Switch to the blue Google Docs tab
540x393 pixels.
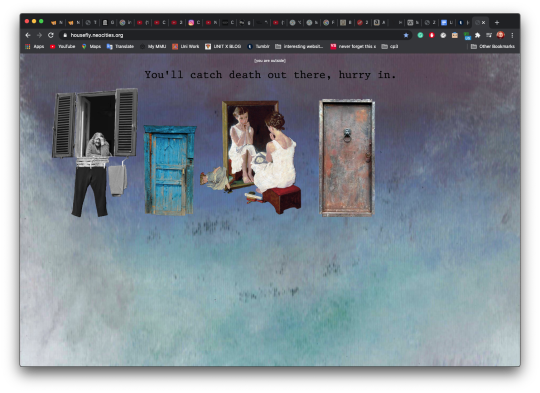447,22
